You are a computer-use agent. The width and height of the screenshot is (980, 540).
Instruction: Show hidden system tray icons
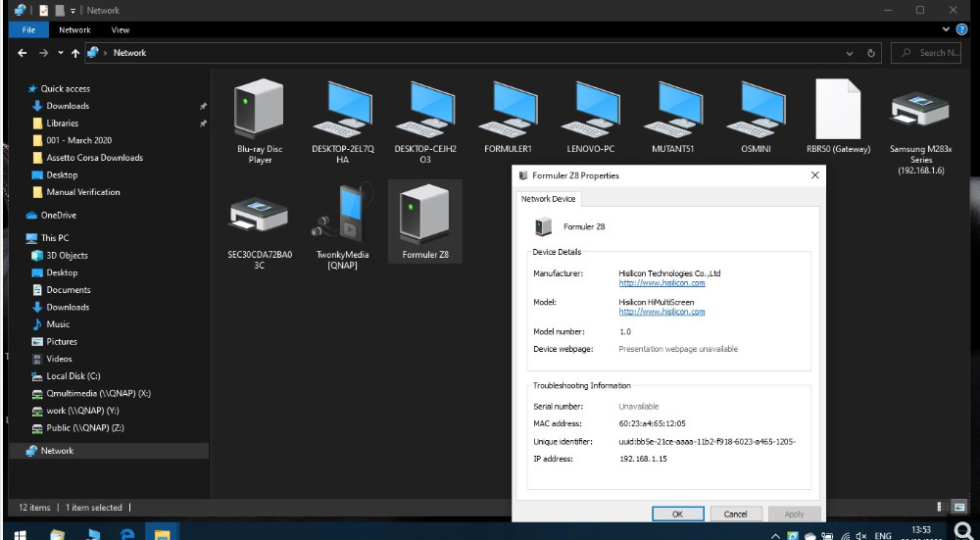tap(775, 536)
